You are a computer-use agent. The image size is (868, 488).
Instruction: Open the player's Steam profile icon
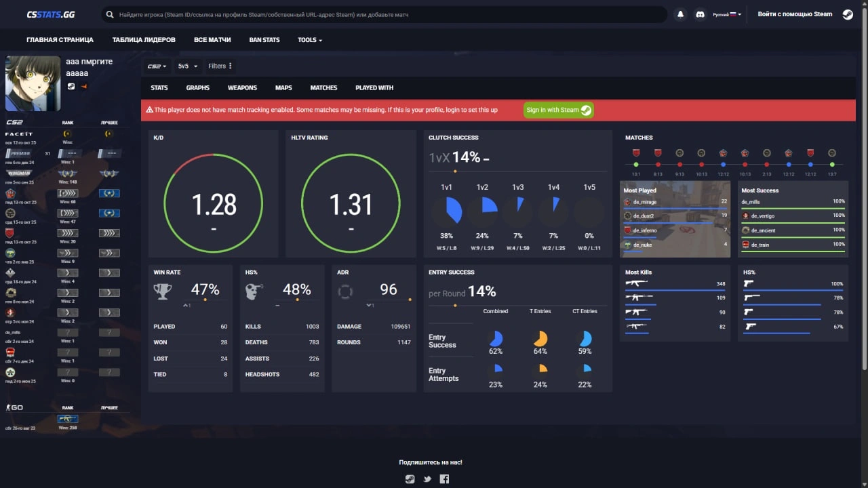click(x=71, y=86)
